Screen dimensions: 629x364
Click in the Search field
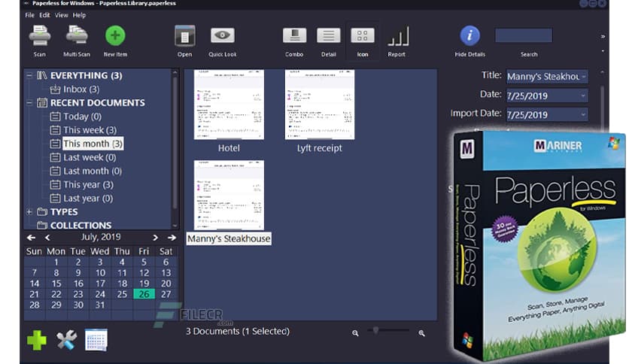524,35
